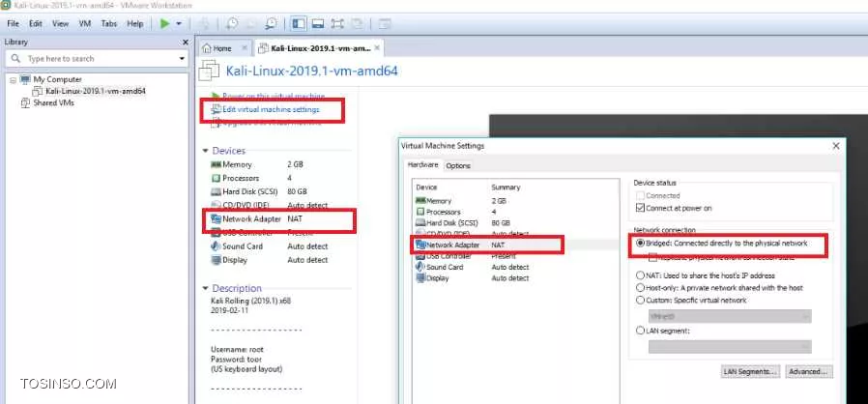Image resolution: width=868 pixels, height=404 pixels.
Task: Toggle the thumbnail bar toolbar icon
Action: tap(318, 24)
